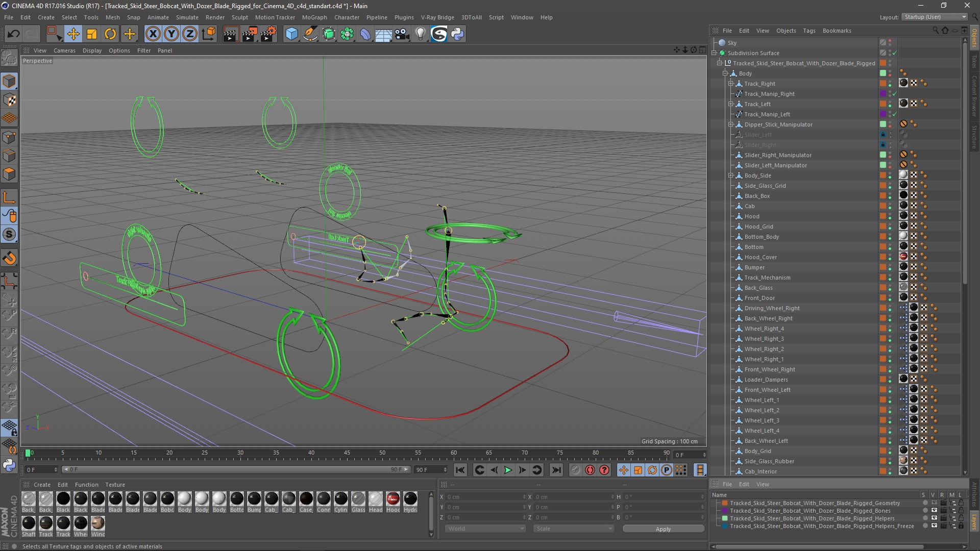The height and width of the screenshot is (551, 980).
Task: Switch to Texture mode in left palette
Action: 9,100
